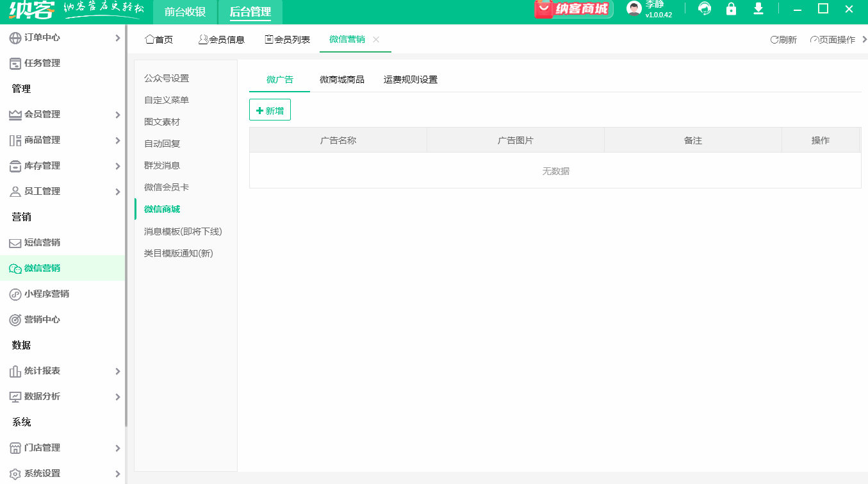Open the 页面操作 arrow dropdown
Viewport: 868px width, 484px height.
(864, 39)
